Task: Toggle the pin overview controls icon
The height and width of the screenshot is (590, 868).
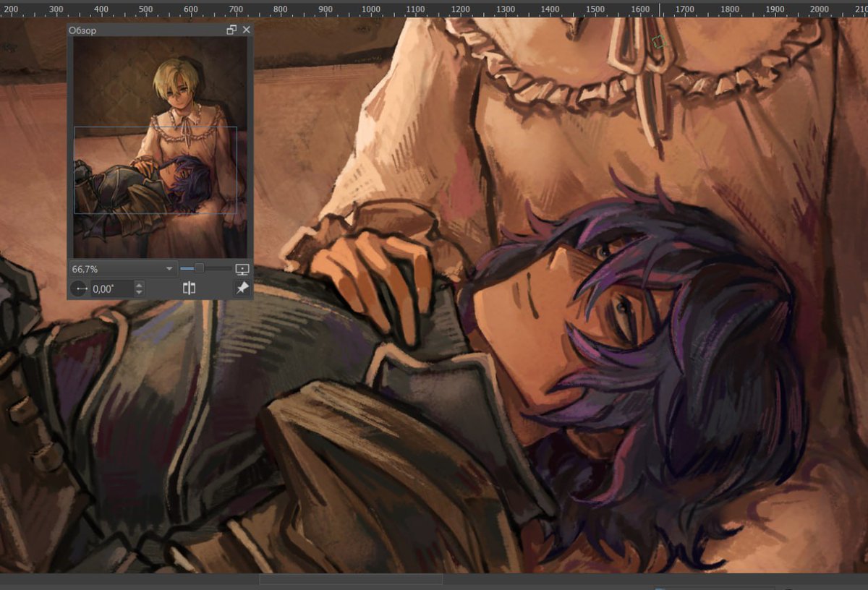Action: tap(242, 288)
